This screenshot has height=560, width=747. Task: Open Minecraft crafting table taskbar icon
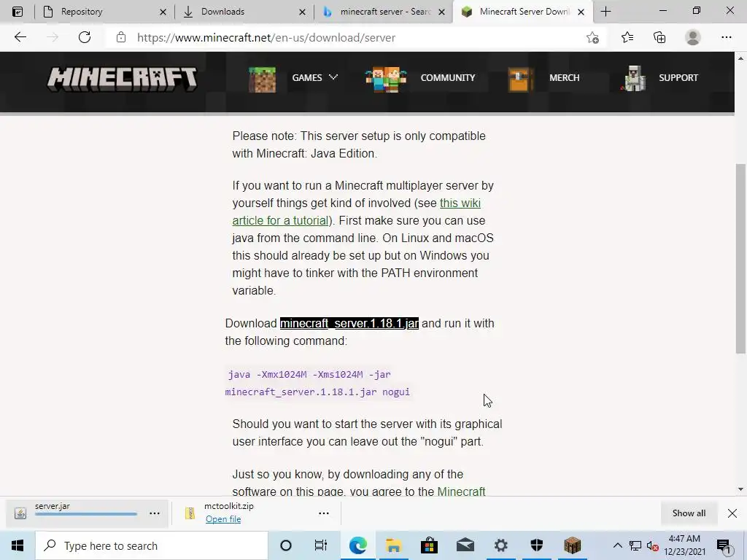point(572,545)
